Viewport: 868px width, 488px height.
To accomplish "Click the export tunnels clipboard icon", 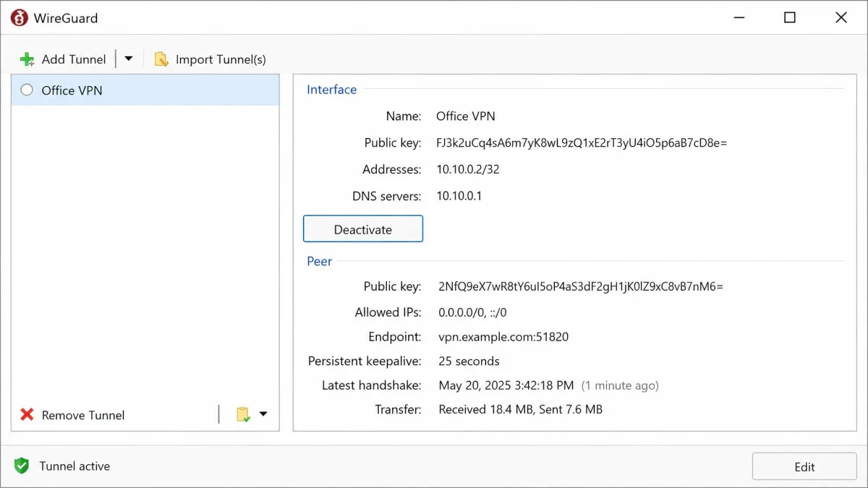I will pyautogui.click(x=243, y=414).
